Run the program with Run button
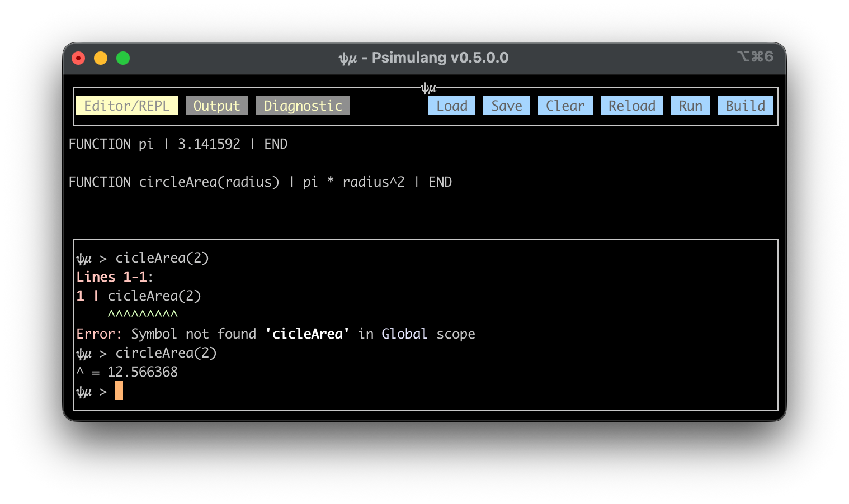The height and width of the screenshot is (504, 849). pyautogui.click(x=690, y=106)
